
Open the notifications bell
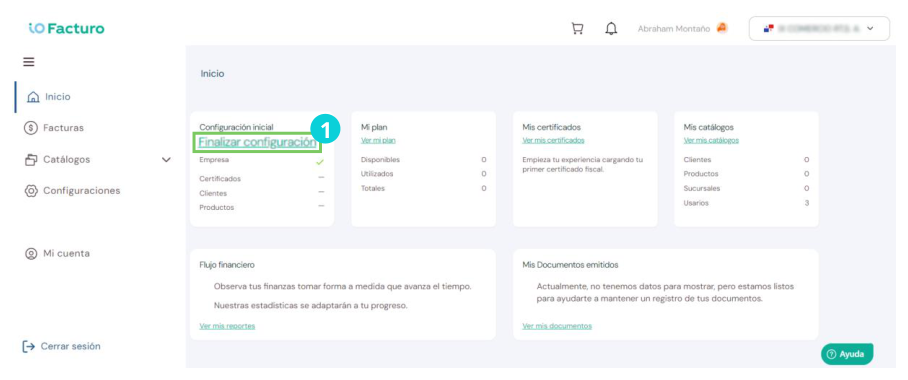pyautogui.click(x=611, y=28)
